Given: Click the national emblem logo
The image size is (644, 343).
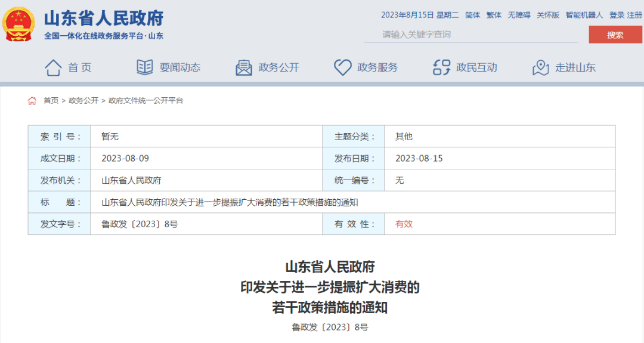Looking at the screenshot, I should (19, 24).
